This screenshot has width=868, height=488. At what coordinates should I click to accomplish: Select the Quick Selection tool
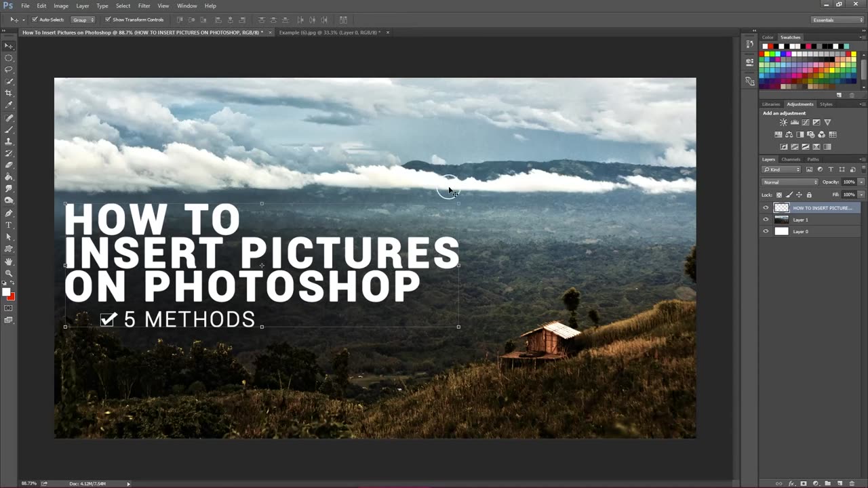(9, 81)
